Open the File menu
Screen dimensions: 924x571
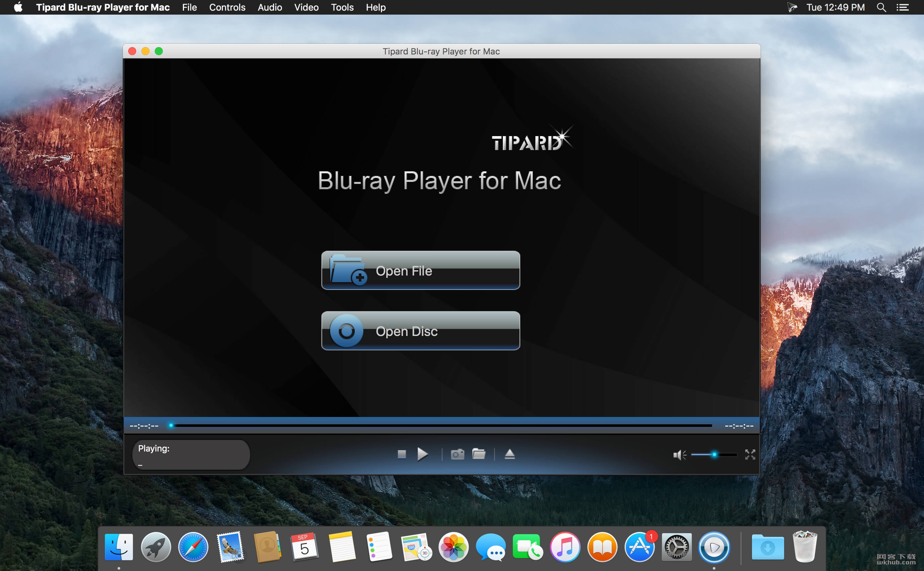(189, 7)
